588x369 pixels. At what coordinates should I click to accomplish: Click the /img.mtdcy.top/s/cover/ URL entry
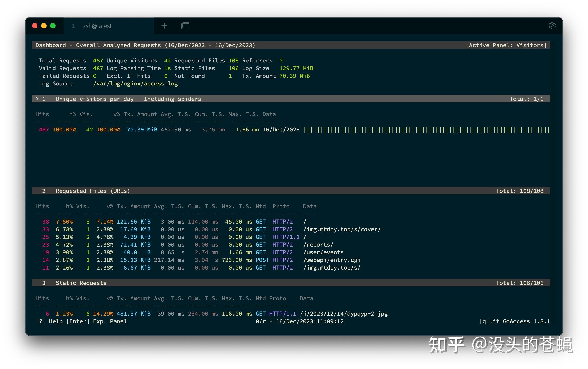[342, 229]
